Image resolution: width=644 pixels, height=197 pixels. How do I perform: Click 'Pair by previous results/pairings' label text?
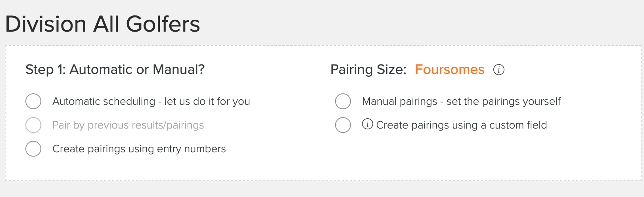click(128, 125)
